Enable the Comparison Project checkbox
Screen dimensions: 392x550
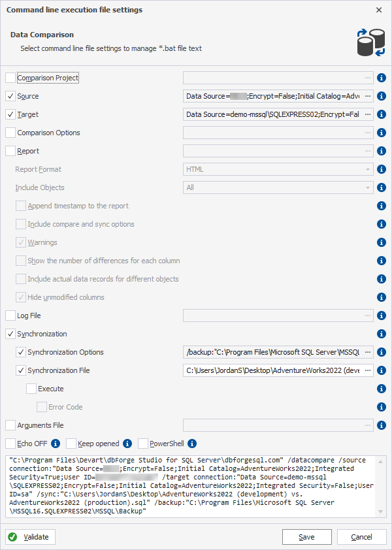(x=10, y=78)
